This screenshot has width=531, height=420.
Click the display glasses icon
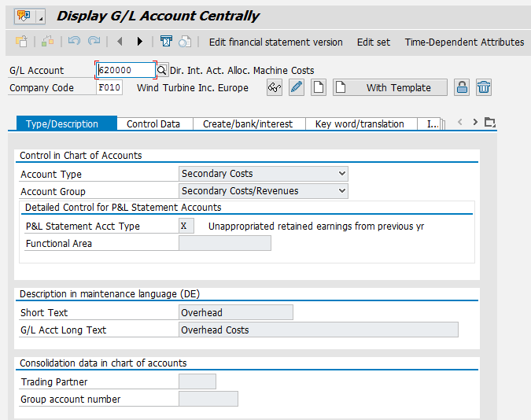(x=274, y=87)
